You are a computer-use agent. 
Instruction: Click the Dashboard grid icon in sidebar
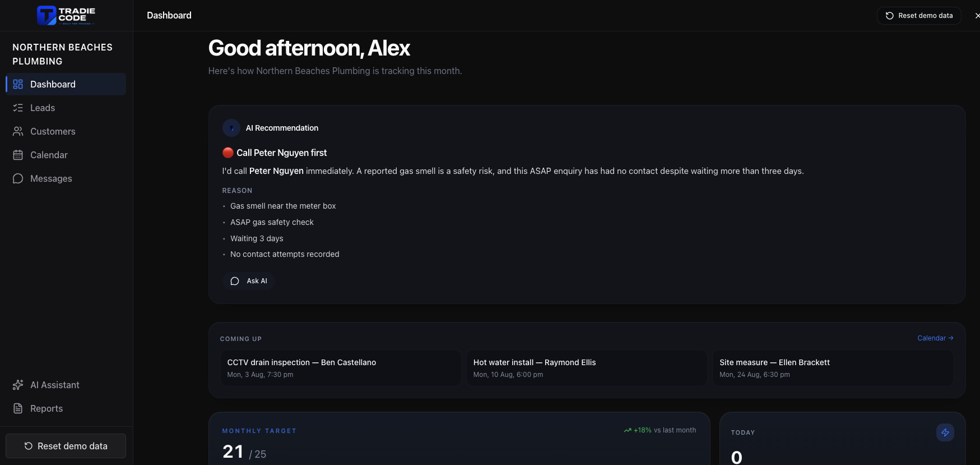pyautogui.click(x=18, y=84)
